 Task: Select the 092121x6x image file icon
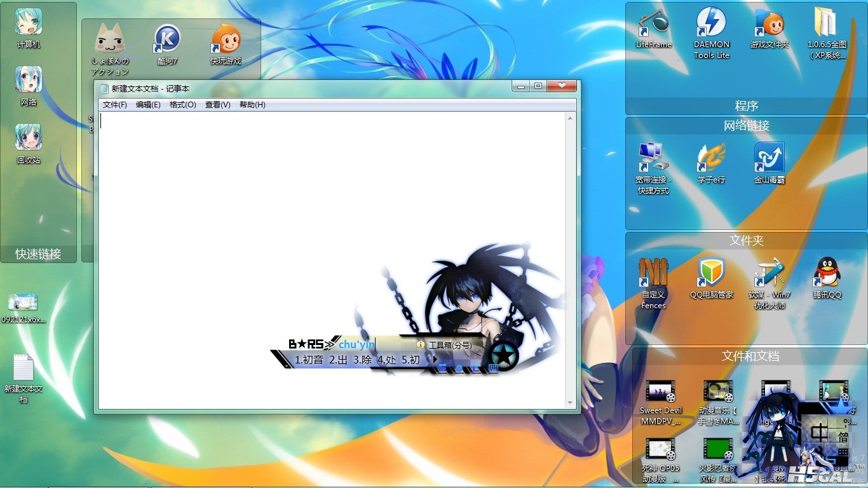click(24, 308)
